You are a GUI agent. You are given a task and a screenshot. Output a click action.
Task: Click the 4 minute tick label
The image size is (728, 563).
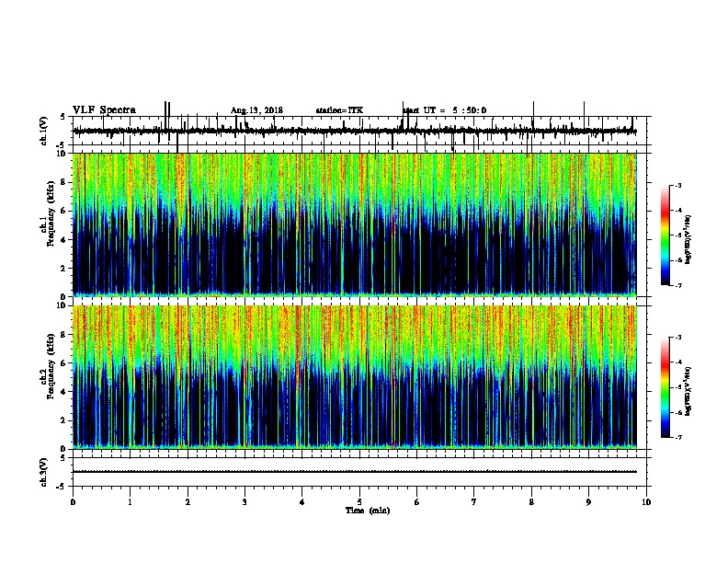(x=302, y=502)
